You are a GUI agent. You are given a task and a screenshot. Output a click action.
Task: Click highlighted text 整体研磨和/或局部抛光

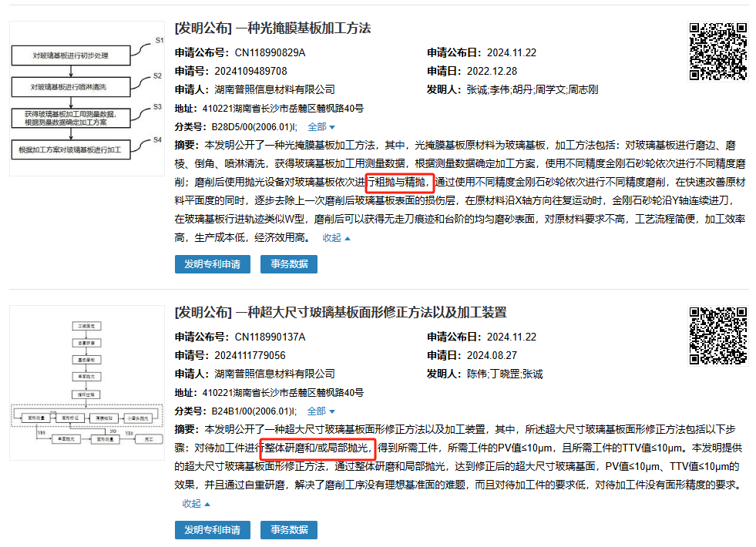(318, 448)
